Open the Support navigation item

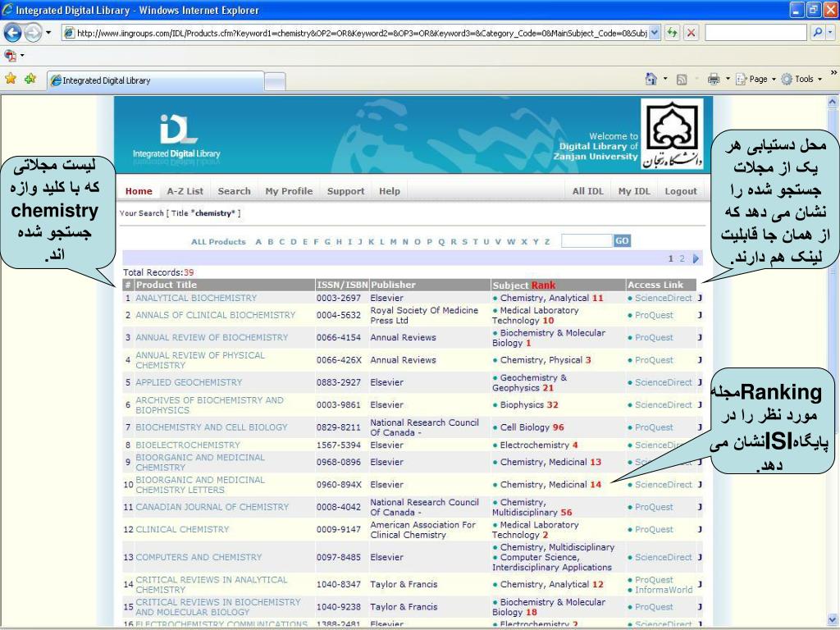click(x=345, y=191)
